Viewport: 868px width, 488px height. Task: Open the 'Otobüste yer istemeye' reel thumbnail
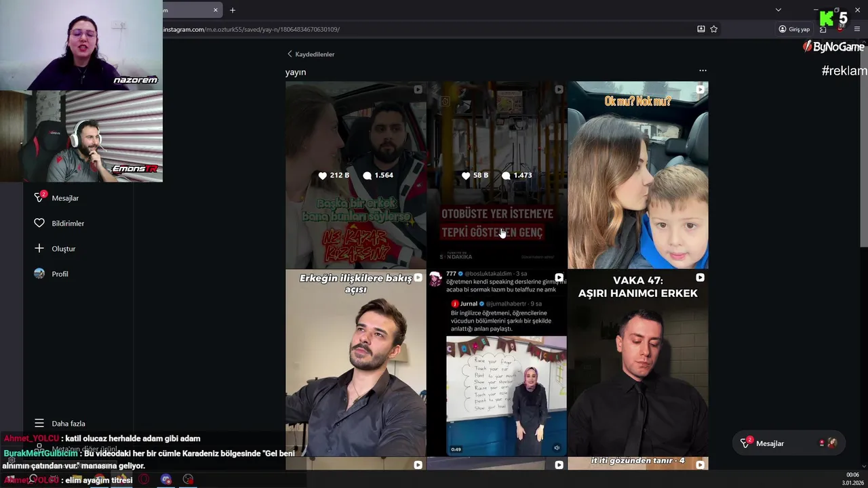point(497,175)
